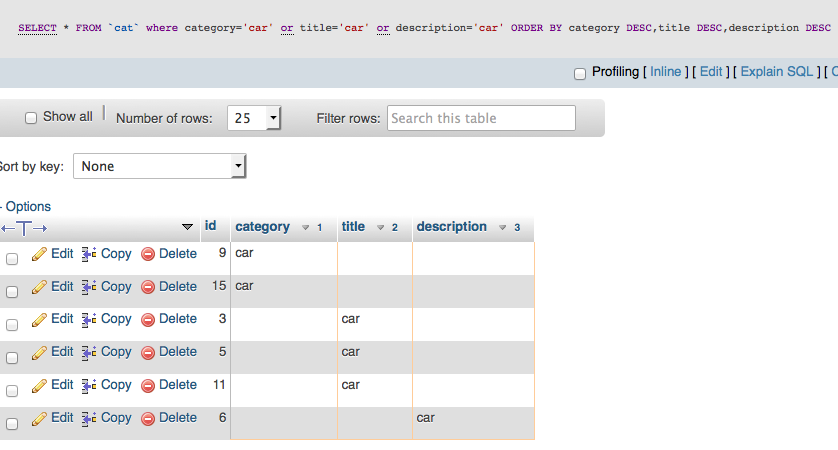The height and width of the screenshot is (450, 838).
Task: Click the Copy icon for row 6
Action: click(x=89, y=418)
